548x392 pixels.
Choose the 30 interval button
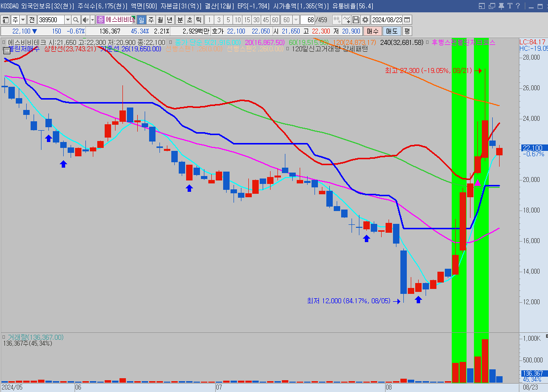tap(257, 20)
